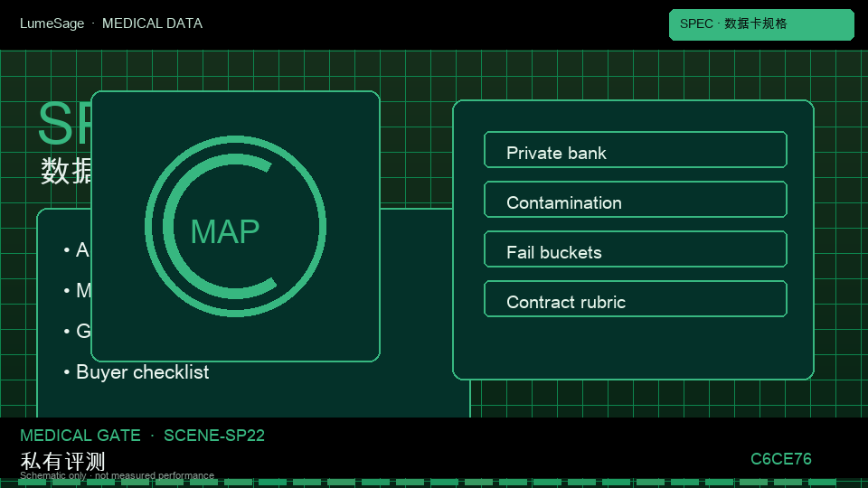The image size is (868, 488).
Task: Click the MEDICAL DATA header label
Action: (x=152, y=23)
